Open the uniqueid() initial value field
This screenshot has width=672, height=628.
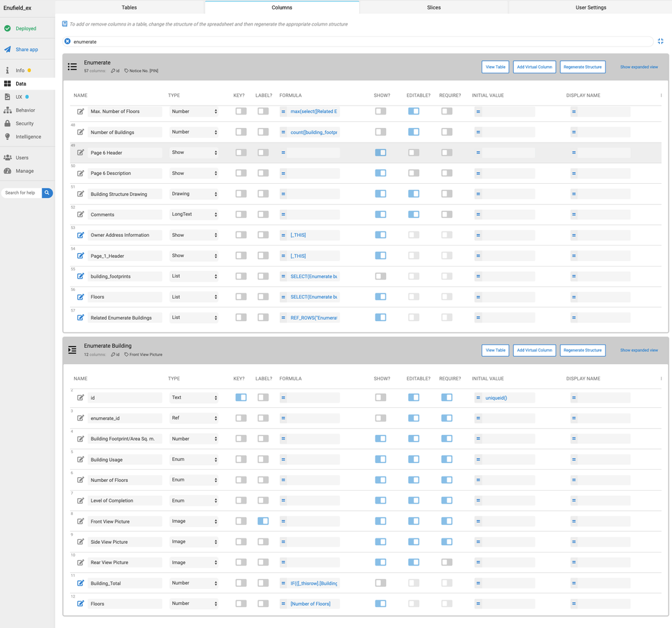[505, 398]
